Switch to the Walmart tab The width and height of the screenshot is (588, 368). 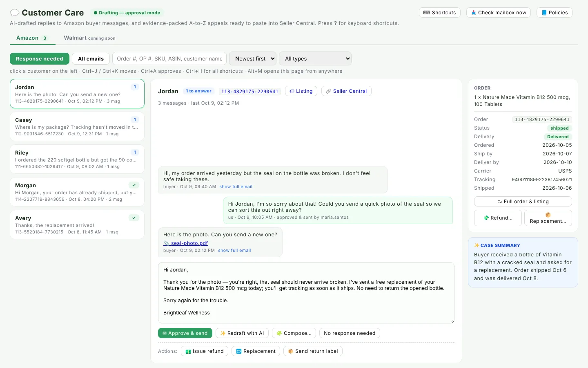(89, 38)
